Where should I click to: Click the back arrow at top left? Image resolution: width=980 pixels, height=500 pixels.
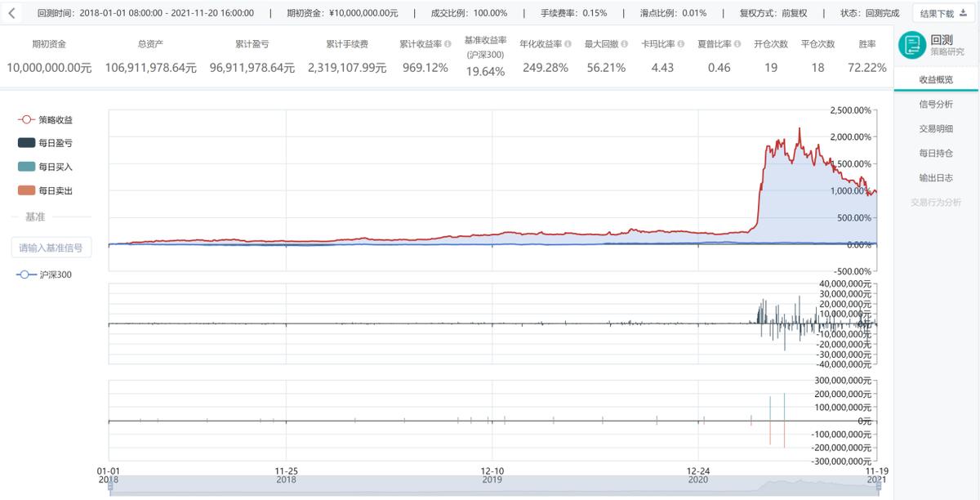click(x=11, y=12)
